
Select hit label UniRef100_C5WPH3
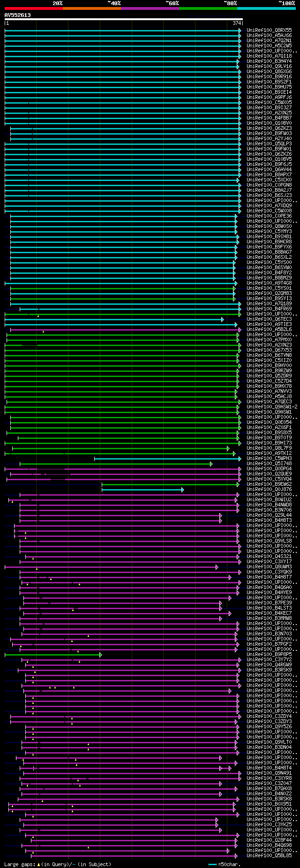coord(269,459)
